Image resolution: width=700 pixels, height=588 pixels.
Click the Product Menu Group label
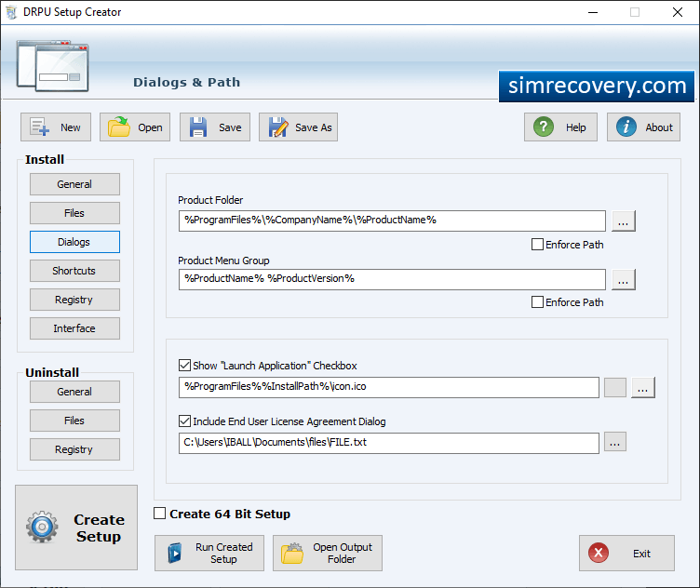(223, 261)
